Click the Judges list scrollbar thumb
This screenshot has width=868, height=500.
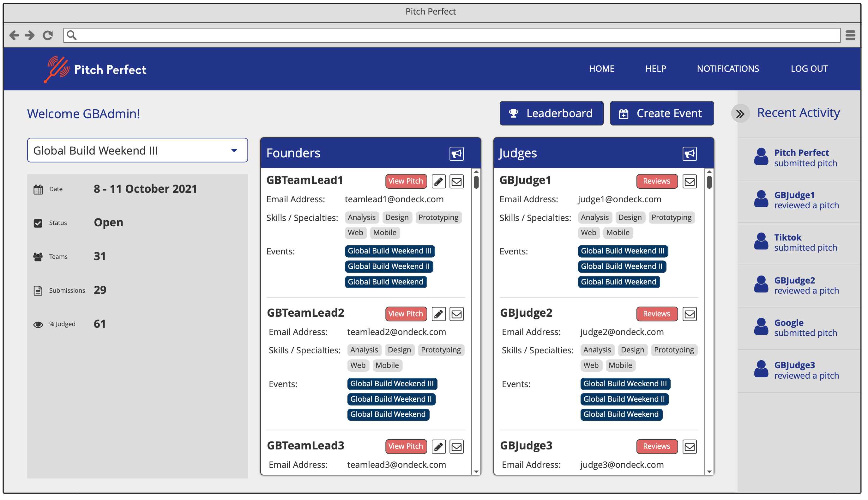pos(709,182)
